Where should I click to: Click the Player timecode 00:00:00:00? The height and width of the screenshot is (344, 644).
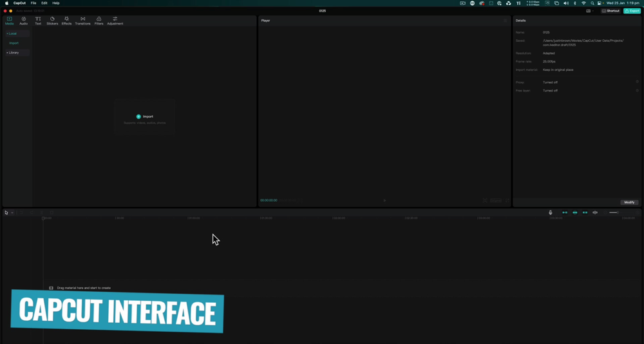click(x=269, y=200)
